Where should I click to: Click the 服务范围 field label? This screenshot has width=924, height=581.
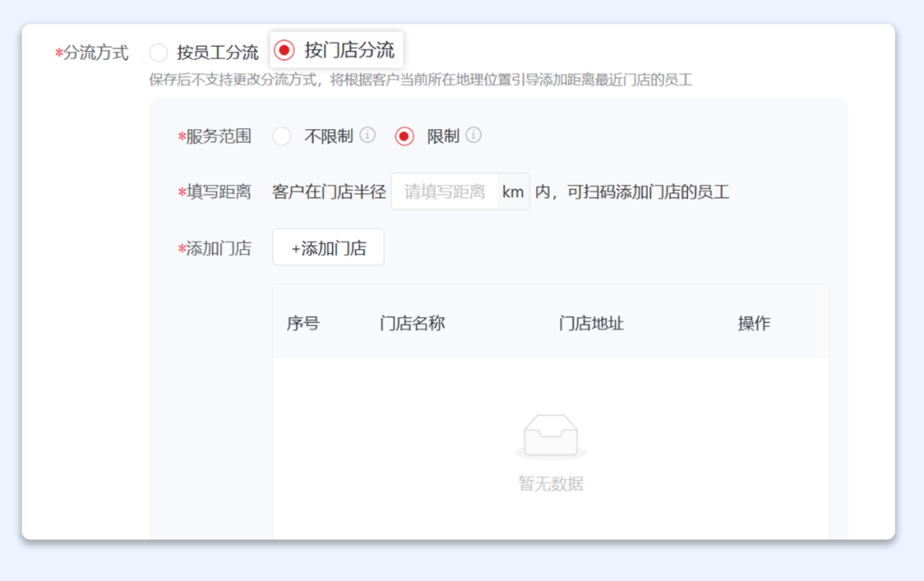pos(215,135)
